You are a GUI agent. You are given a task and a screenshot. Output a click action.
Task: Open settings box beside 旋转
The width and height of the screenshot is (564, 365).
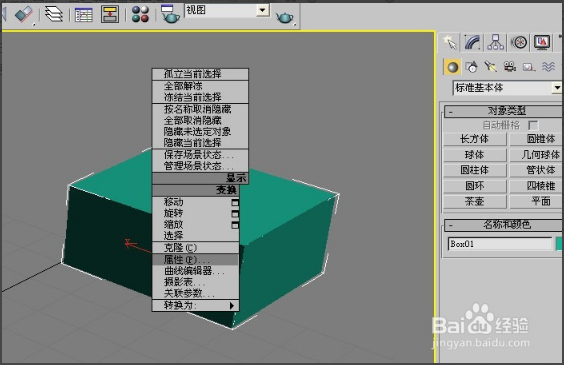(235, 214)
